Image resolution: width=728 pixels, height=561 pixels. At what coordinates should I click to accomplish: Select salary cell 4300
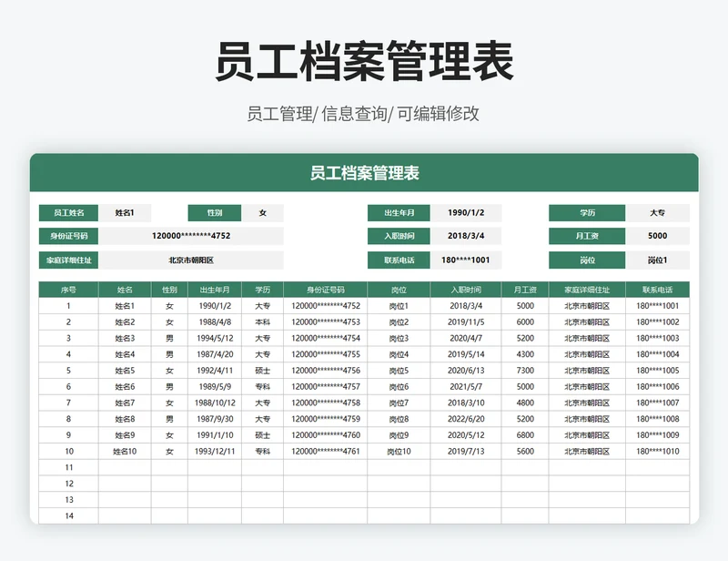[x=525, y=354]
